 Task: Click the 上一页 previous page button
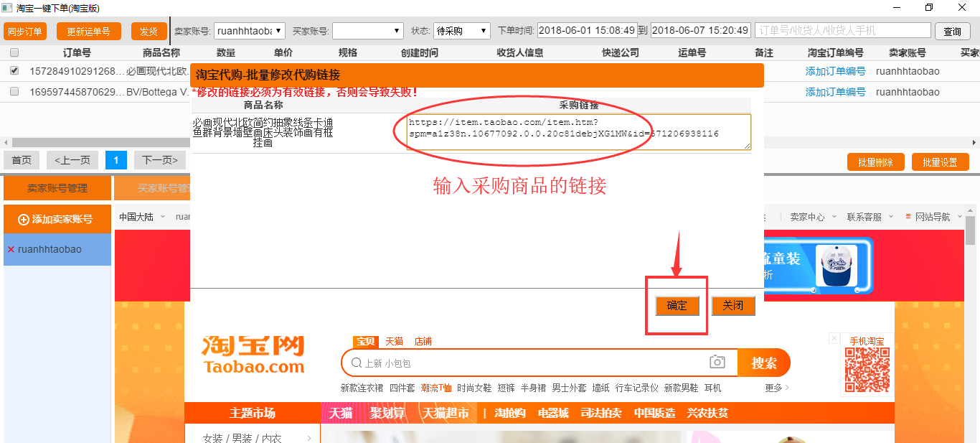coord(72,161)
